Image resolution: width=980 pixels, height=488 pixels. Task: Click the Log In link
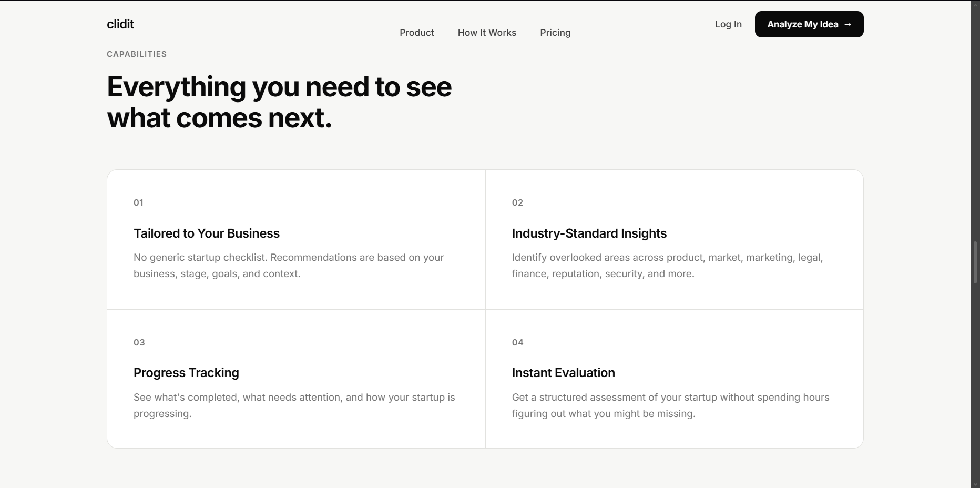(x=728, y=24)
